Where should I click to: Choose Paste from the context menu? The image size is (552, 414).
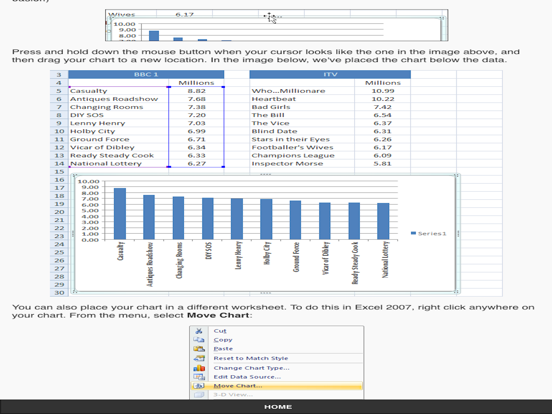tap(223, 349)
